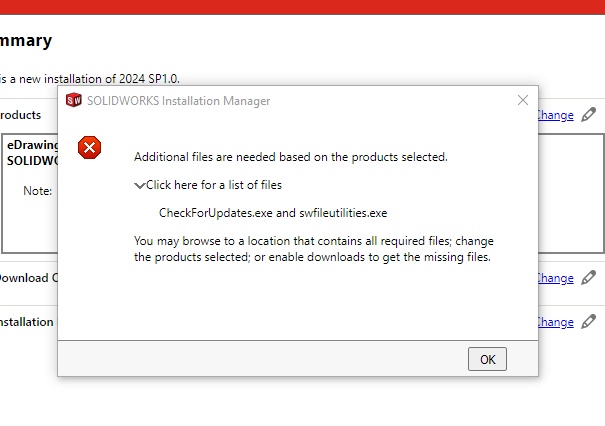Screen dimensions: 605x426
Task: Click the Note text in products box
Action: point(38,190)
